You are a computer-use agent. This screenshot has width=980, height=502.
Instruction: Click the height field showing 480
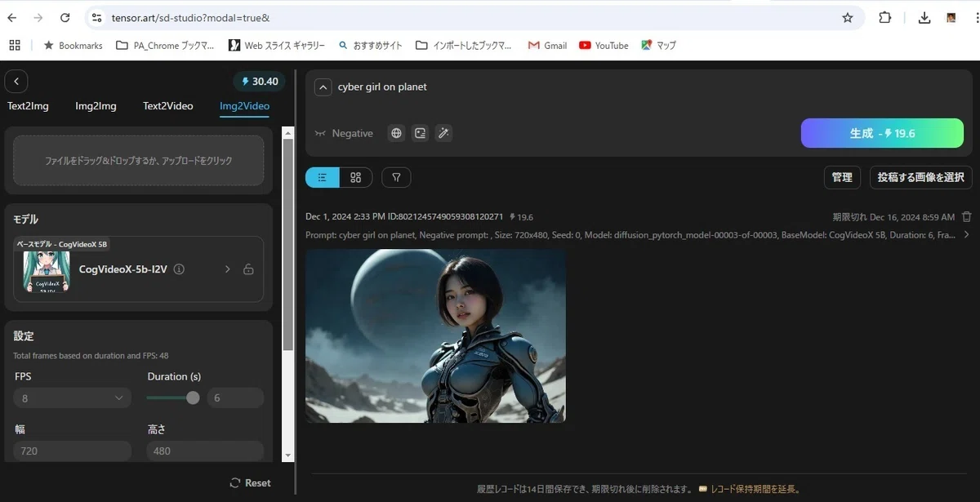[205, 451]
